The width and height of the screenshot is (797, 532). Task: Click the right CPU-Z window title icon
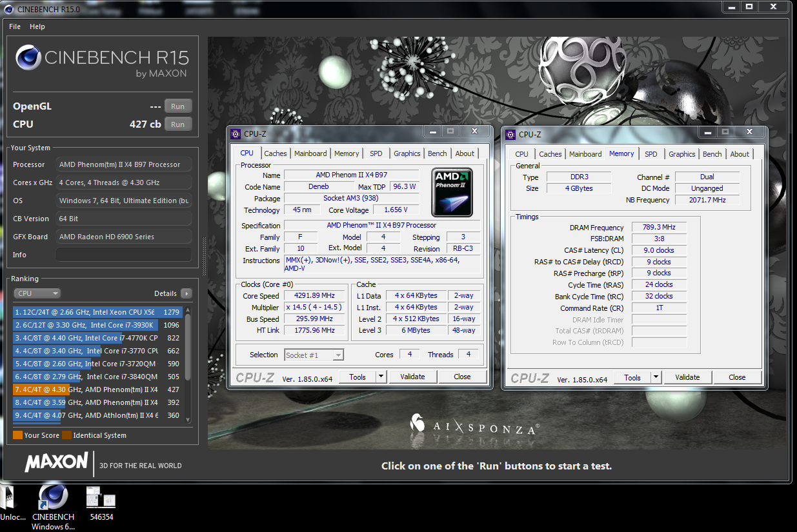pyautogui.click(x=511, y=134)
